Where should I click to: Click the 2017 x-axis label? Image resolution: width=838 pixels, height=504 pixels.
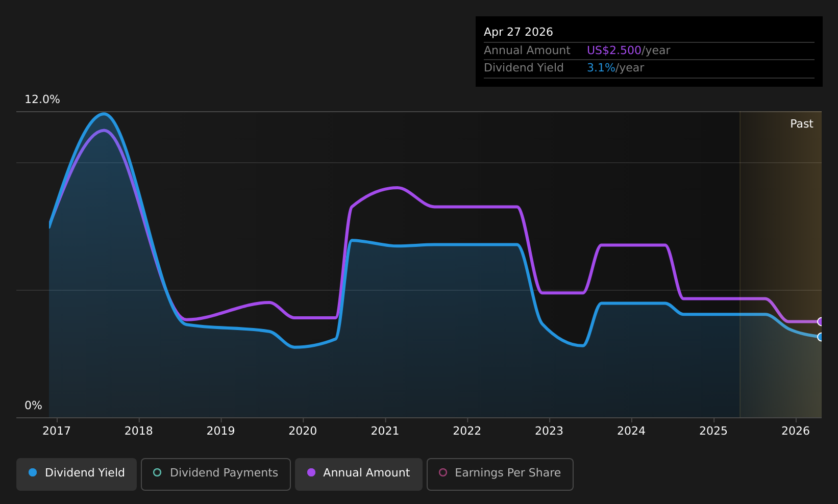[57, 431]
